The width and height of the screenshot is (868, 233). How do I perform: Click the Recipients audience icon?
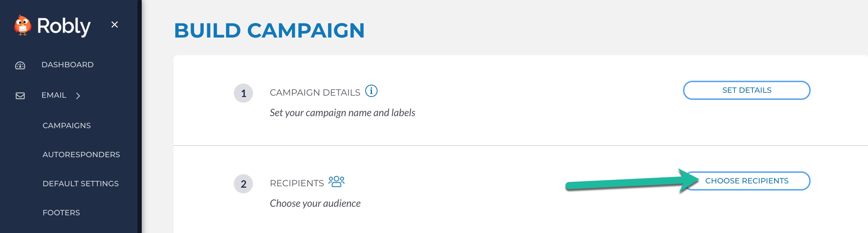coord(337,182)
